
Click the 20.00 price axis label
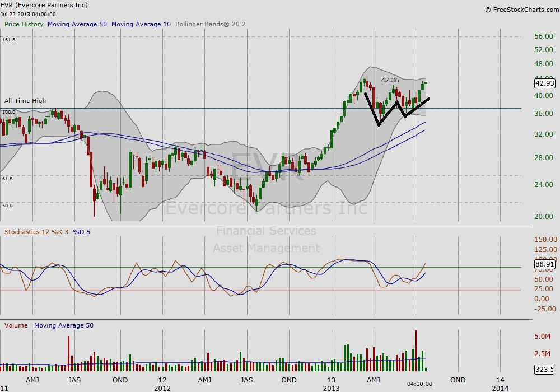(x=544, y=216)
